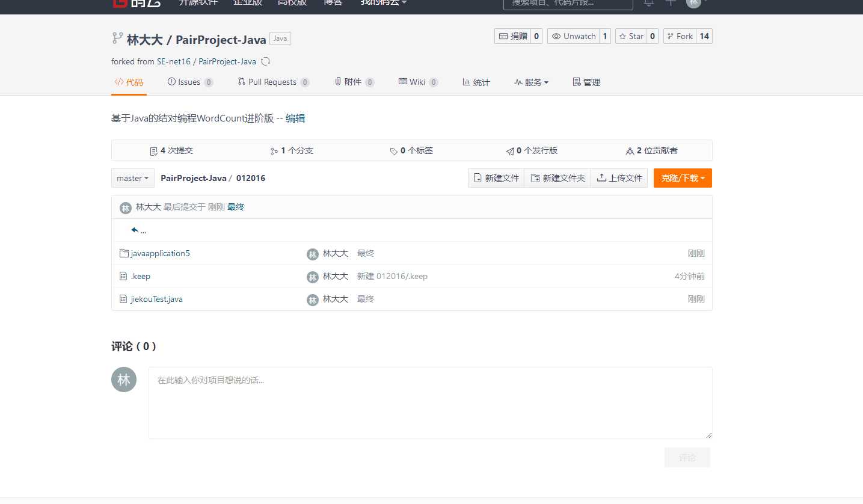
Task: Click avatar in javaapplication5 row
Action: tap(313, 254)
